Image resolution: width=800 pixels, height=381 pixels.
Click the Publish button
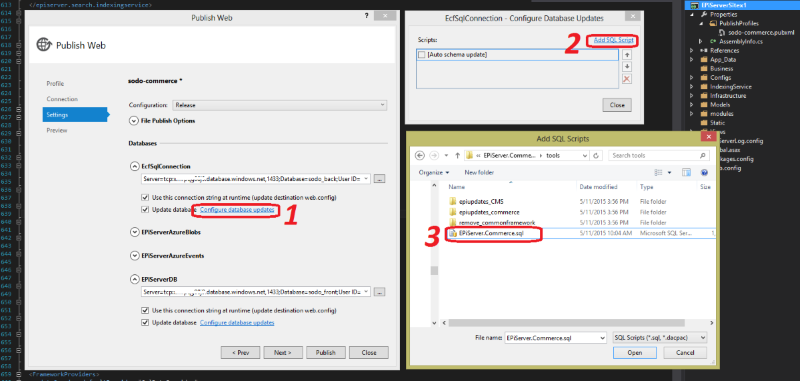pyautogui.click(x=325, y=352)
